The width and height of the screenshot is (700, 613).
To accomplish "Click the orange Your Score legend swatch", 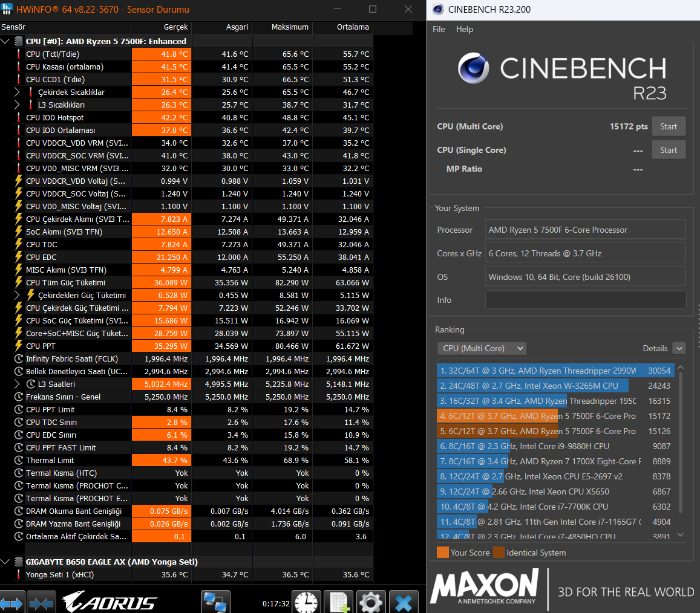I will (442, 553).
